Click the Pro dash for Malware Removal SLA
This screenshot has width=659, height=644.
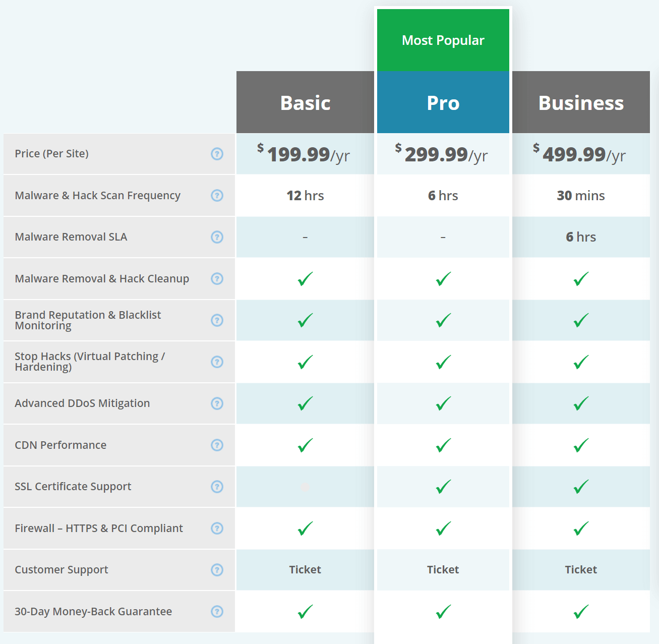click(x=443, y=237)
